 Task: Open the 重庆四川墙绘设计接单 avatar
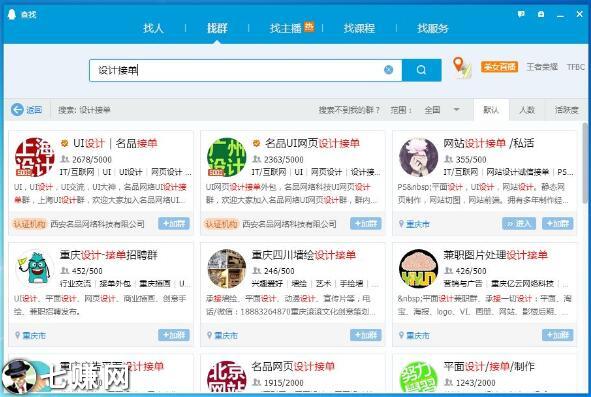[x=227, y=268]
